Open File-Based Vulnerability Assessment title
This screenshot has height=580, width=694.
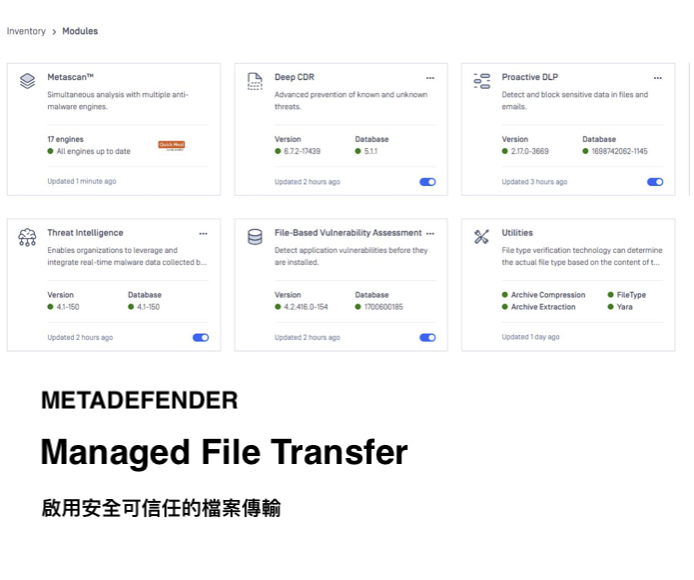coord(348,233)
